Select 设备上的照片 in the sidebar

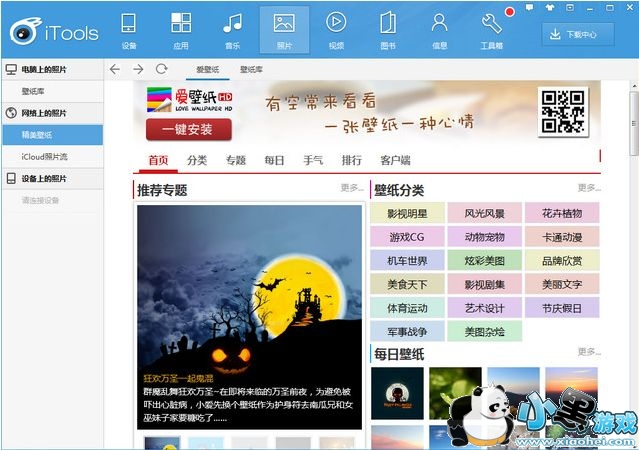52,179
